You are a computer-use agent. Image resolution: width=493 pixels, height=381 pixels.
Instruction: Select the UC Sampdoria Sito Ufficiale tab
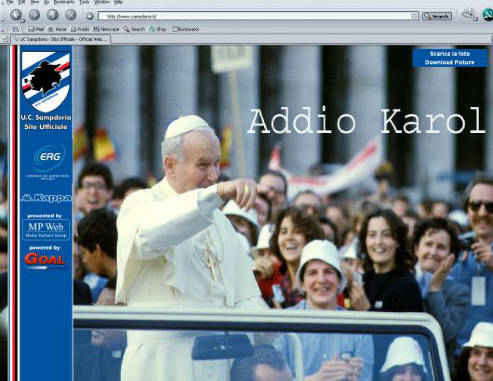(61, 39)
